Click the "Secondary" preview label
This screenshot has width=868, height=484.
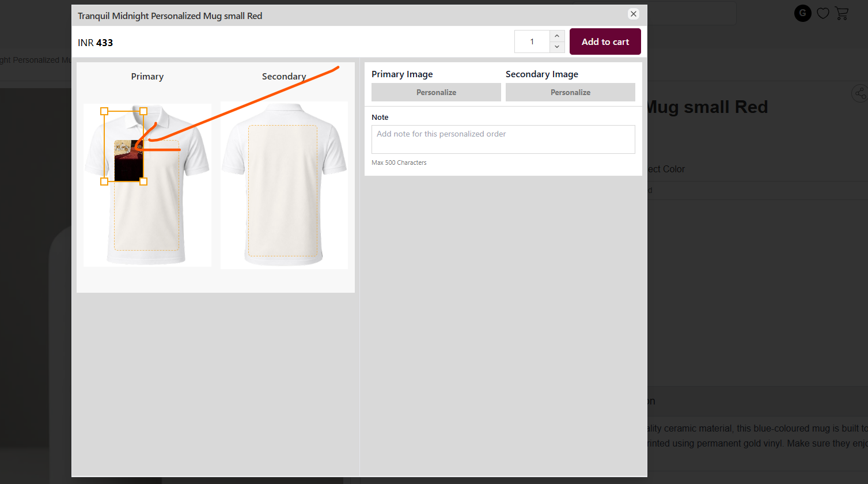click(x=284, y=77)
